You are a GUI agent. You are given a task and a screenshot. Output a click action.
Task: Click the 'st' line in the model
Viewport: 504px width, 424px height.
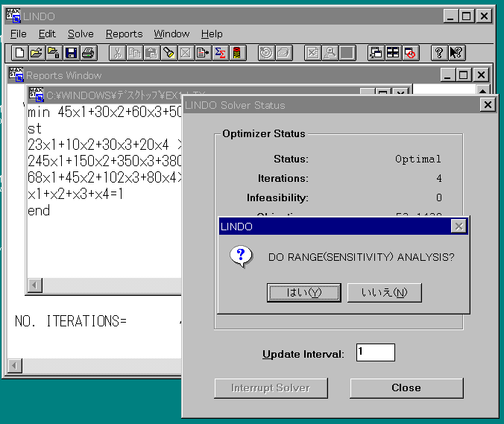tap(34, 128)
